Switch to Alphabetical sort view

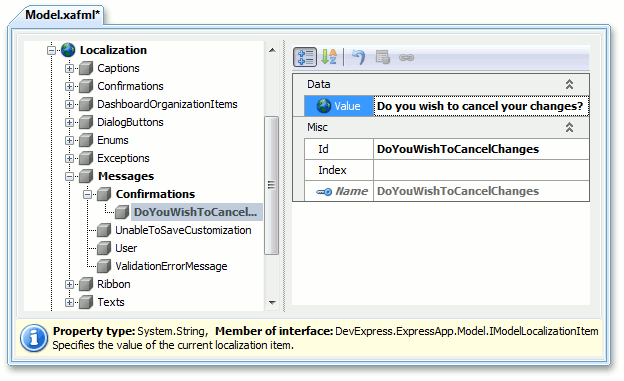[329, 57]
